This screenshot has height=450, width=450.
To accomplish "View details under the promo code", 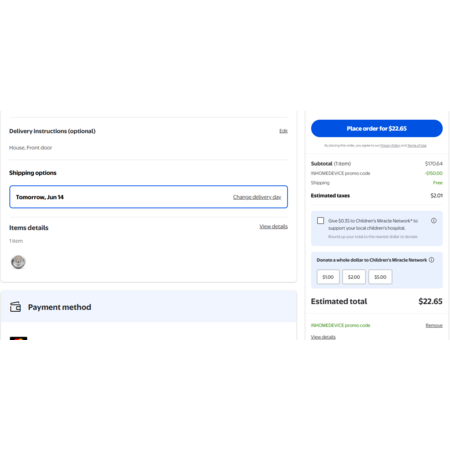I will [323, 337].
